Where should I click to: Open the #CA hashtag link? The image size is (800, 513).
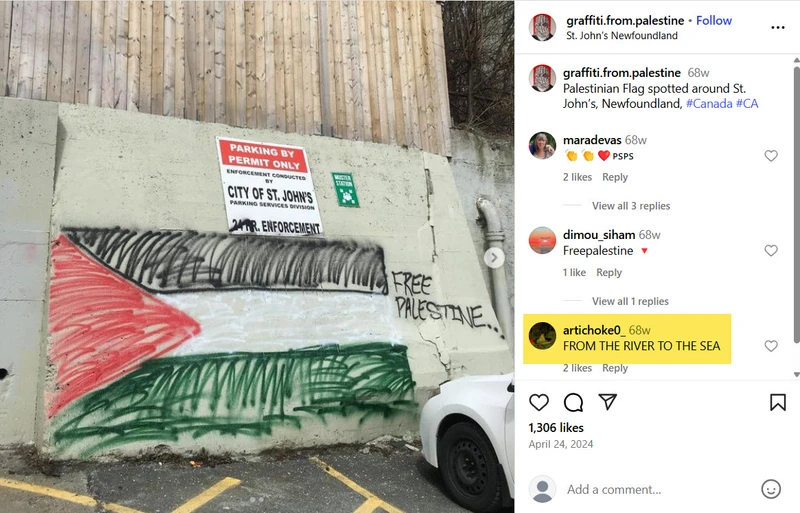click(x=747, y=104)
